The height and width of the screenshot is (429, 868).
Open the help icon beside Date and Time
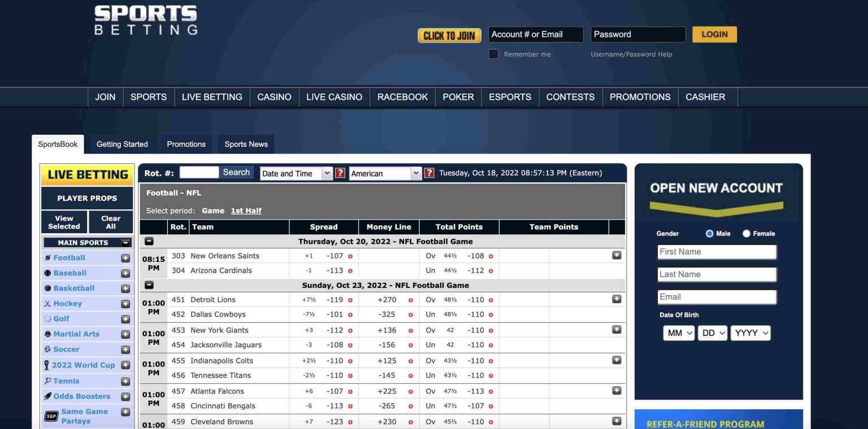(x=340, y=173)
